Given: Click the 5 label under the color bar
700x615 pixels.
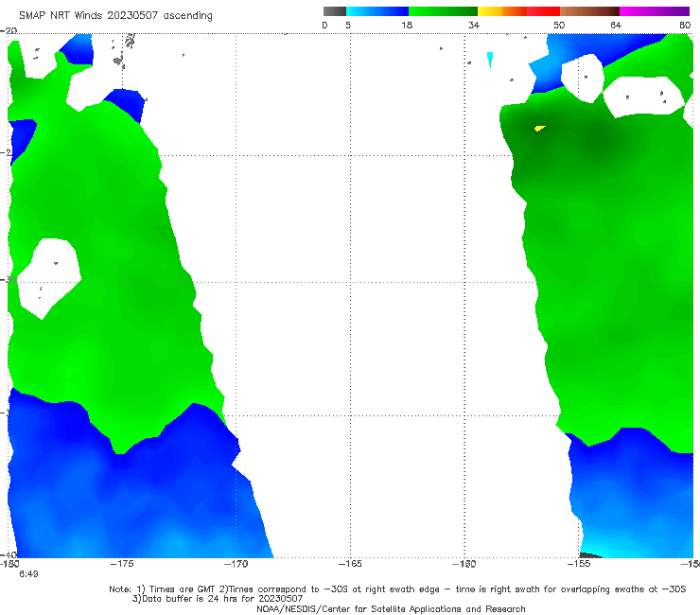Looking at the screenshot, I should click(348, 25).
